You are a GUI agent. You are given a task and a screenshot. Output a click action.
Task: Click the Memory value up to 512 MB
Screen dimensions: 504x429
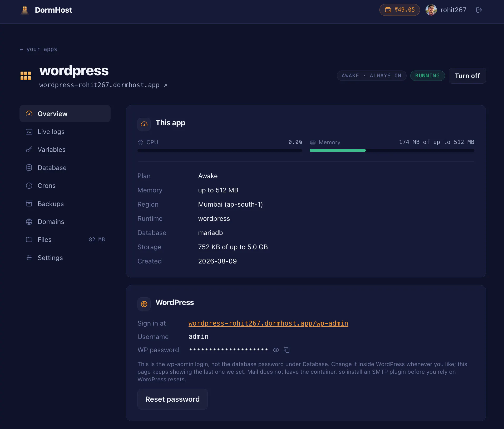click(218, 190)
